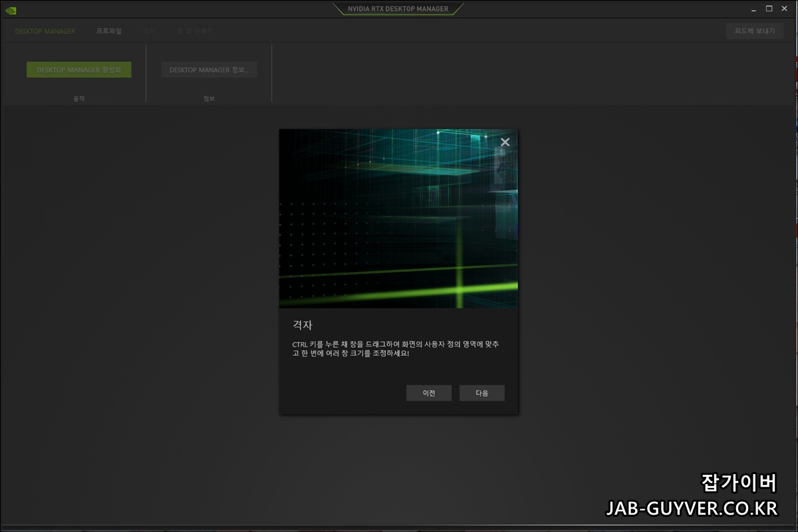Select the dimmed 격자 tab
Viewport: 798px width, 532px height.
pos(150,31)
